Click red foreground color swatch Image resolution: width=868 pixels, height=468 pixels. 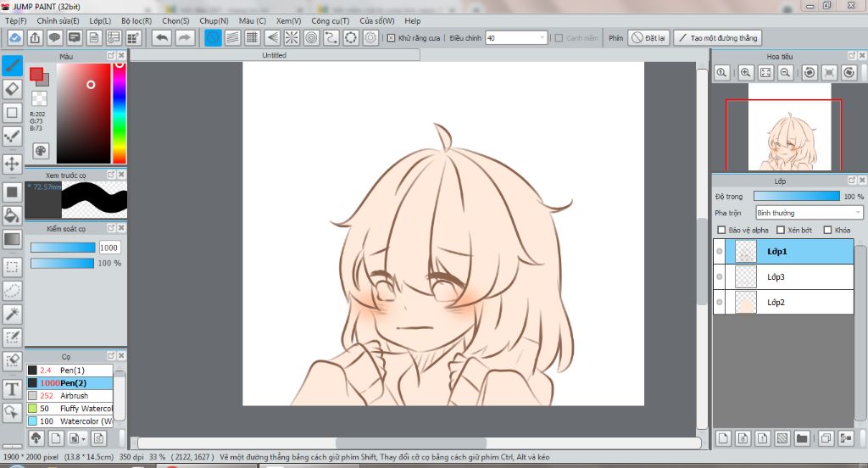coord(36,75)
